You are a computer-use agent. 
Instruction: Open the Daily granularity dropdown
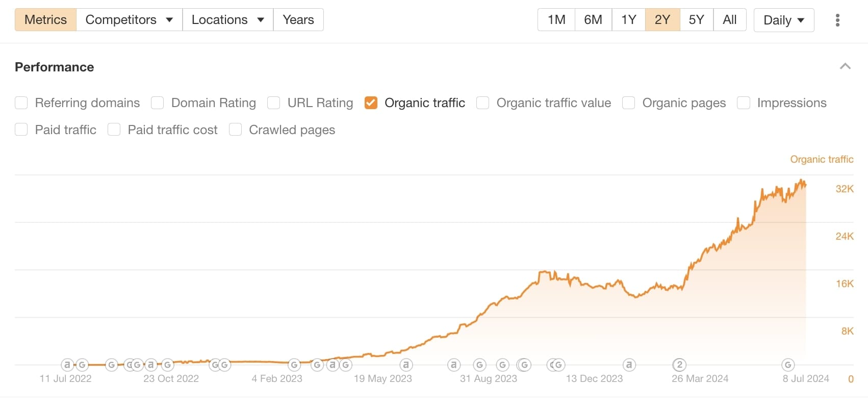click(x=784, y=19)
